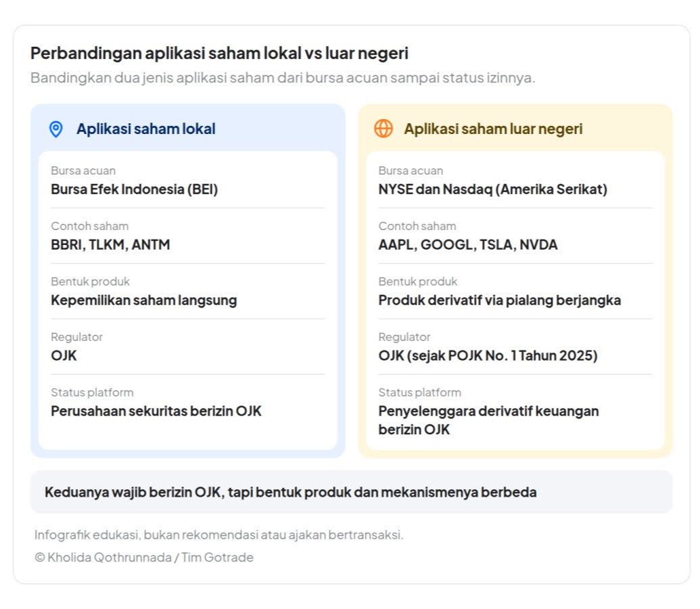Click 'Bentuk produk' label above Kepemilikan saham
The height and width of the screenshot is (609, 700).
[x=90, y=281]
